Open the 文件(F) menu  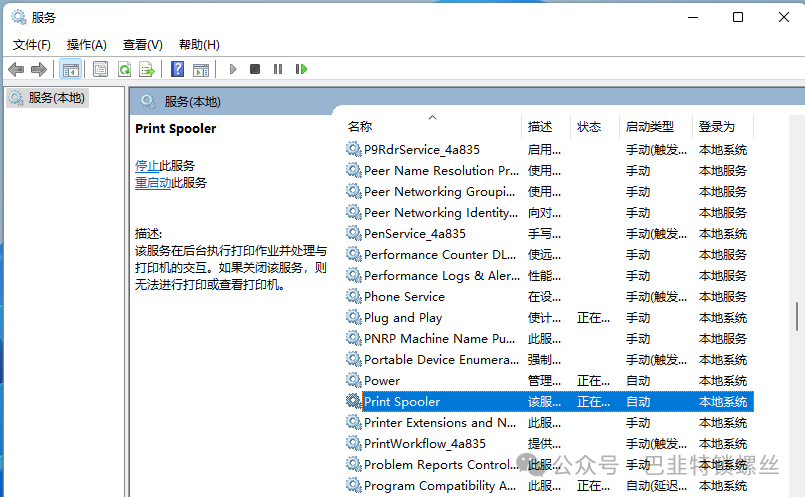pos(32,45)
